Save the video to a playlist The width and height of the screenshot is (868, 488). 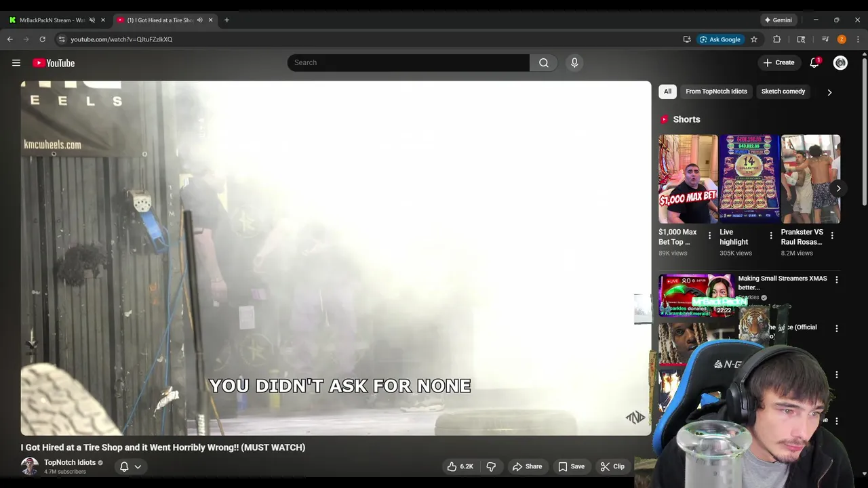[571, 466]
